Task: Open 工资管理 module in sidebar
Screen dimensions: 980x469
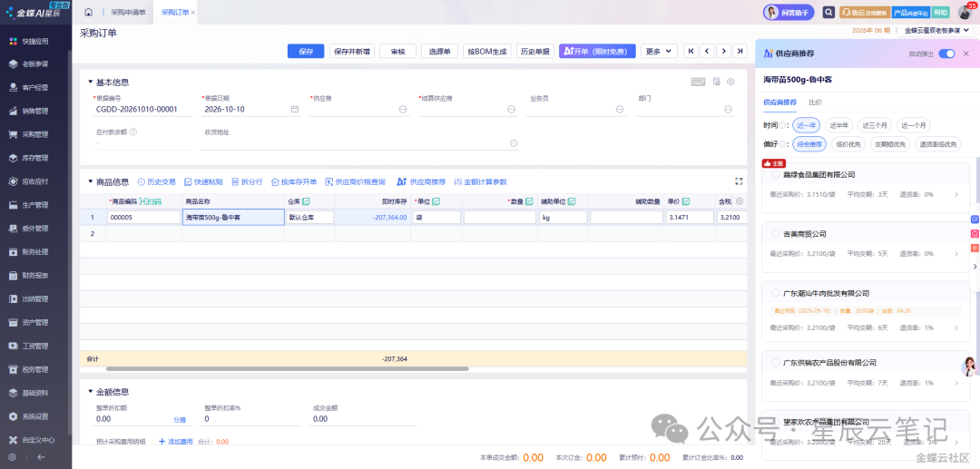Action: (35, 346)
